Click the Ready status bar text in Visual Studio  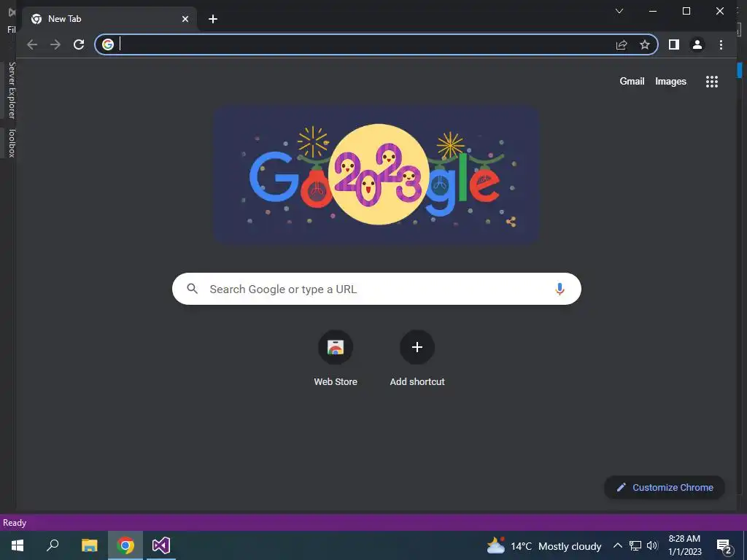point(15,522)
